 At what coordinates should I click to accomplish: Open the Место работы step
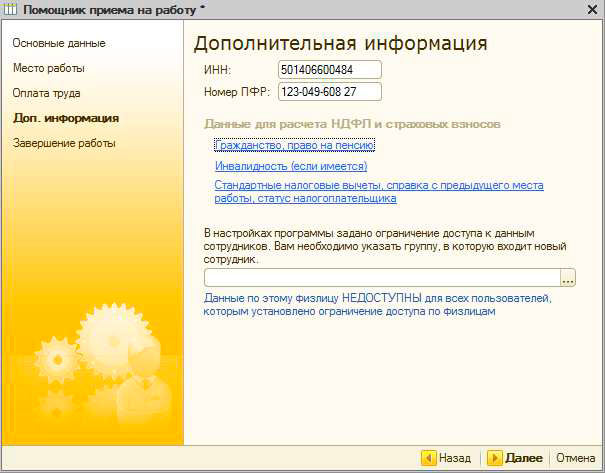[49, 68]
